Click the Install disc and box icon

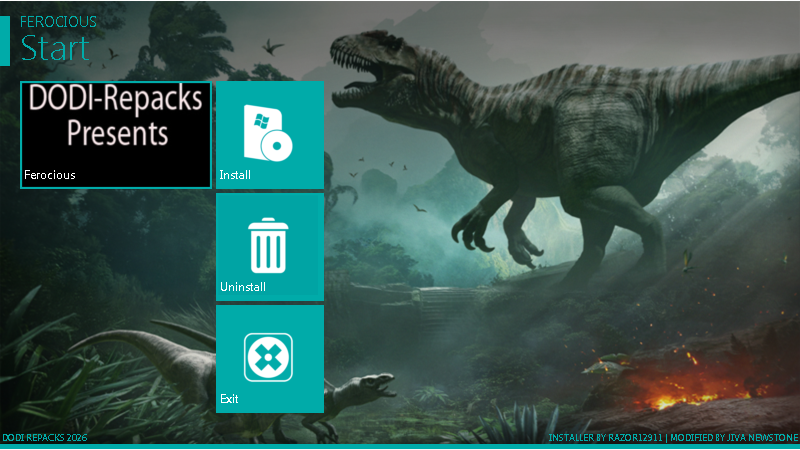click(269, 133)
